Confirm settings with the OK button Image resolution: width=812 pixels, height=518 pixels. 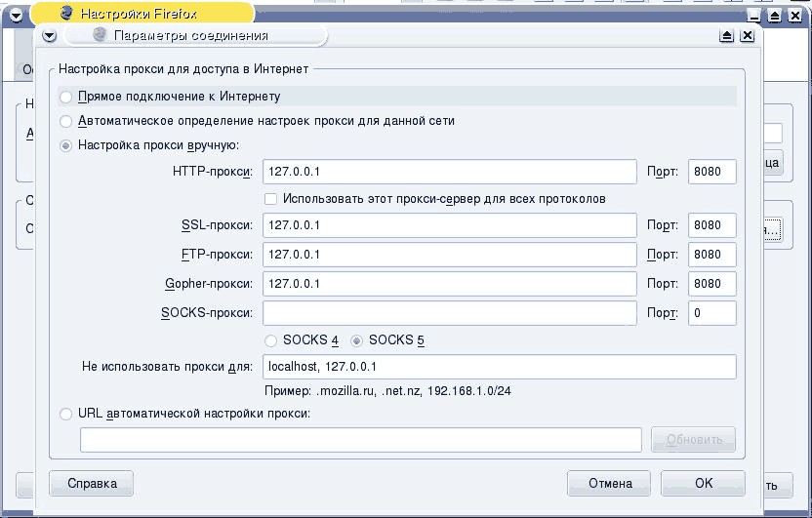(x=703, y=483)
